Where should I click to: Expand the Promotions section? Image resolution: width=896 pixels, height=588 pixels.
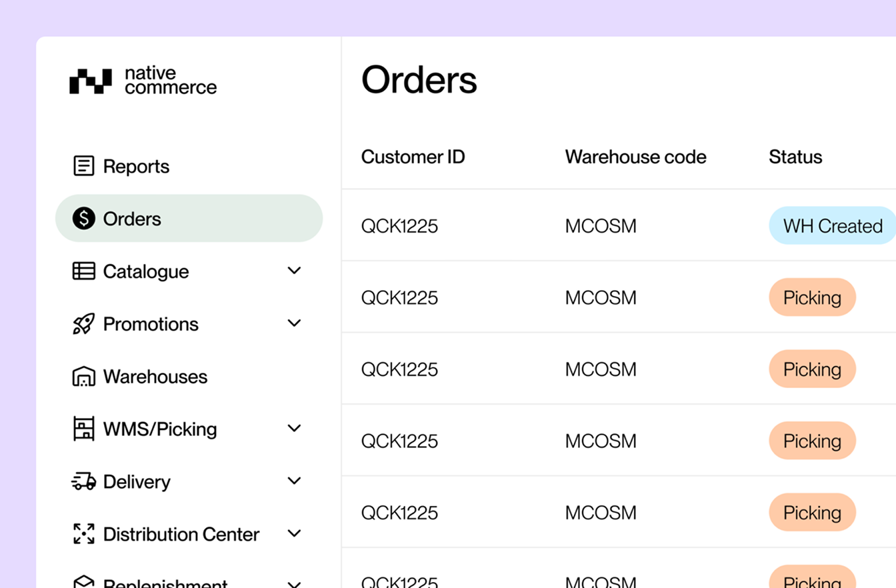(293, 323)
